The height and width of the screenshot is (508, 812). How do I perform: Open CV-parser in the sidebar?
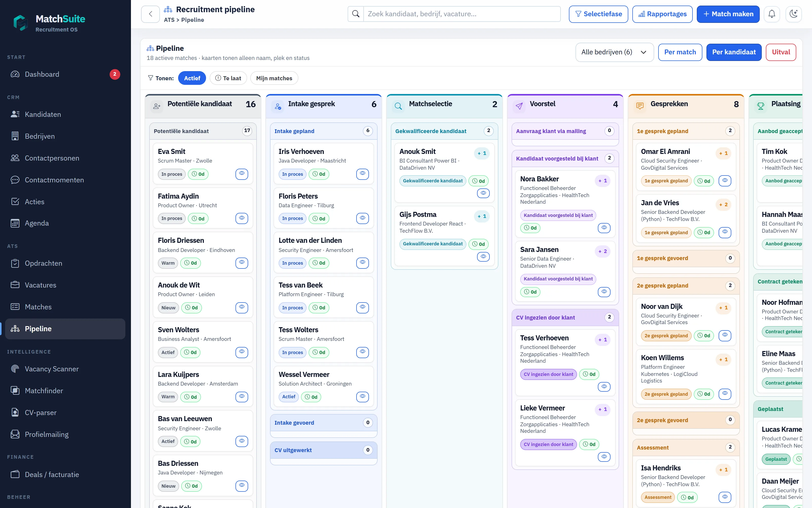point(65,412)
